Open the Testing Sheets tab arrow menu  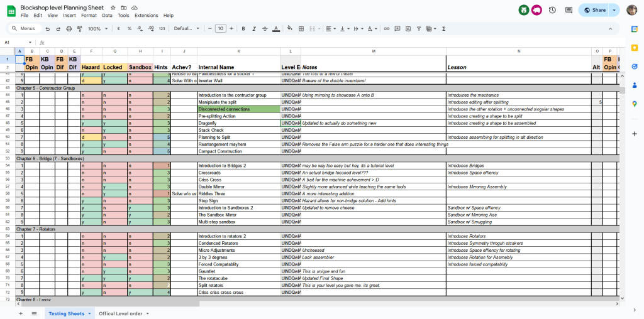pos(89,313)
